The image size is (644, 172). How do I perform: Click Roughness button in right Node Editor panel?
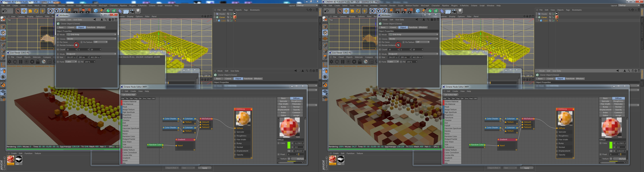pyautogui.click(x=618, y=101)
